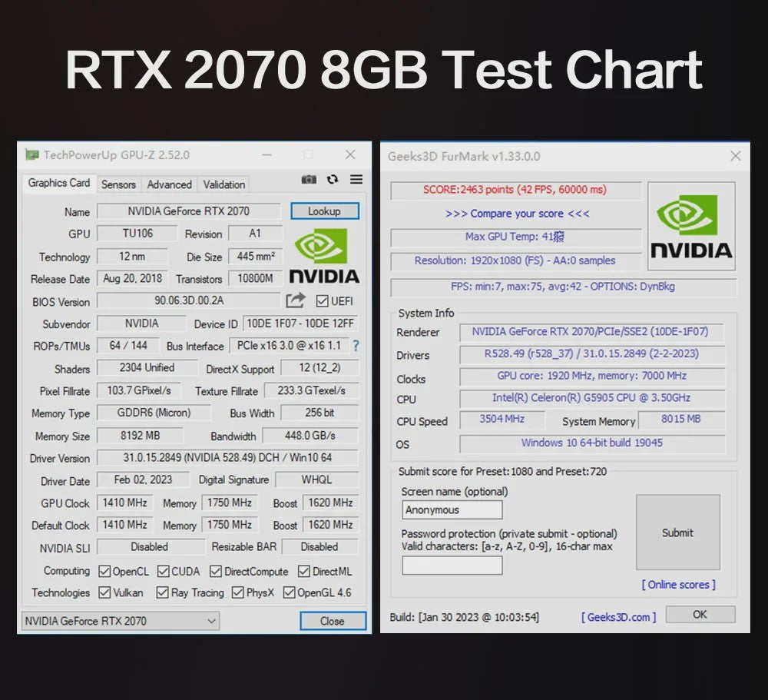Click the Release Date Aug 20, 2018
768x700 pixels.
[132, 278]
